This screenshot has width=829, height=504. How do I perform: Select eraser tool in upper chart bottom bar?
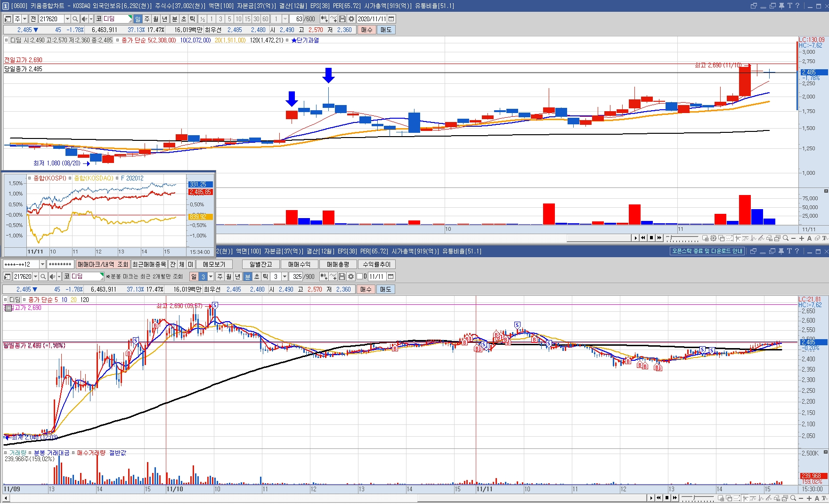pyautogui.click(x=817, y=238)
